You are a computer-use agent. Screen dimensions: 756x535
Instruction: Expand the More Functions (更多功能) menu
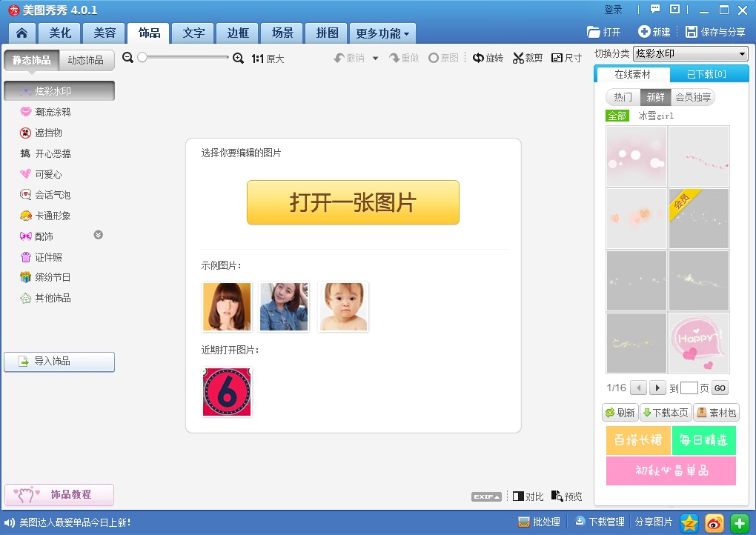point(382,33)
